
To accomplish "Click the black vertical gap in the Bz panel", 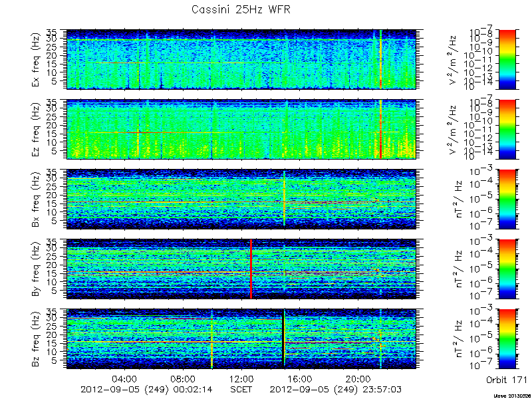I will pyautogui.click(x=284, y=339).
